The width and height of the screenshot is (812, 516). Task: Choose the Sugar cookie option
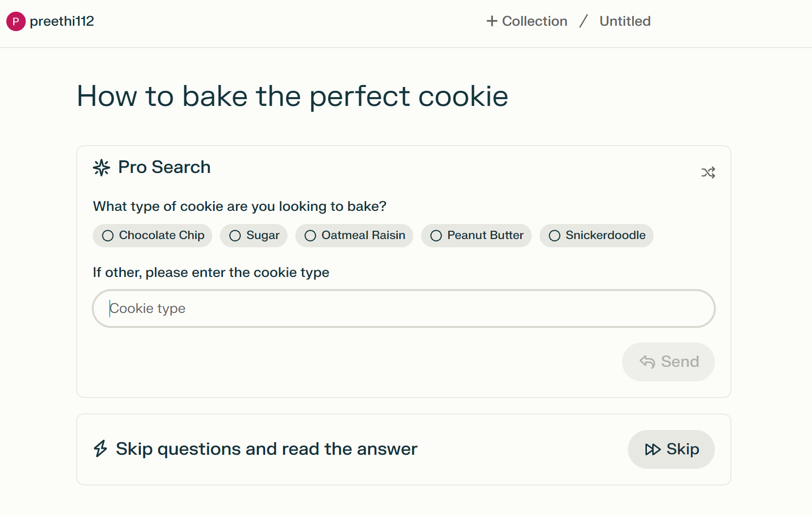pos(254,236)
